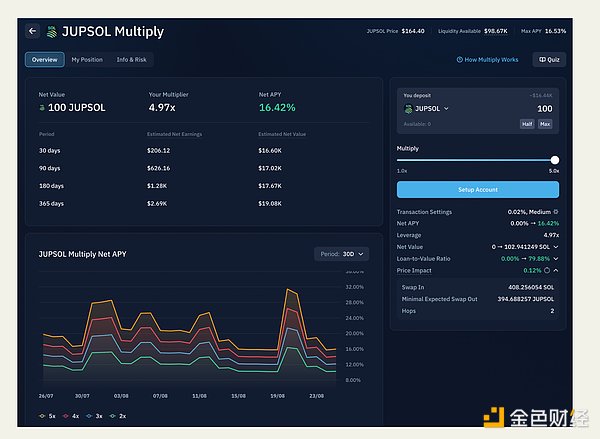This screenshot has width=600, height=439.
Task: Click the book icon on the Quiz button
Action: (x=542, y=60)
